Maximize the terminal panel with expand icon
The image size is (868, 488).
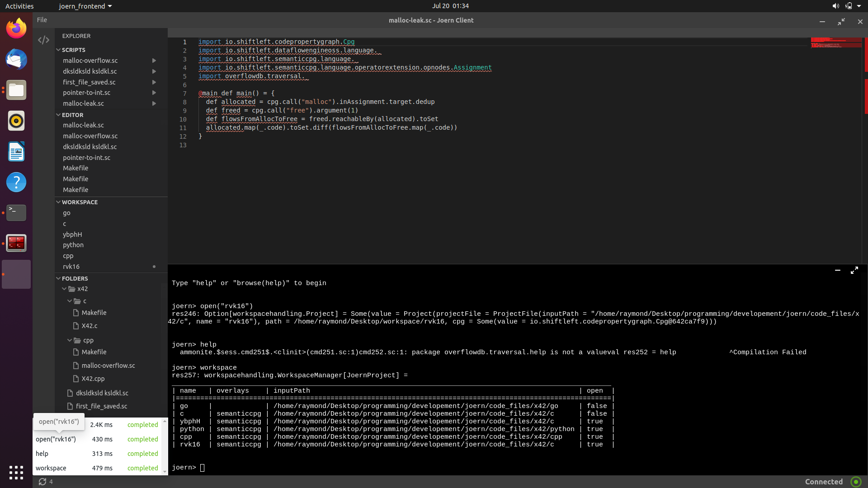(854, 270)
